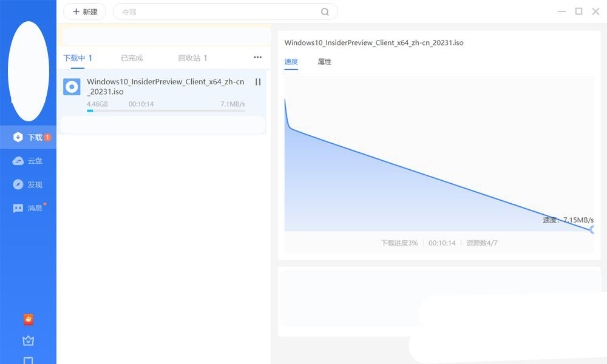Click the user avatar in sidebar
The height and width of the screenshot is (364, 607).
click(29, 71)
